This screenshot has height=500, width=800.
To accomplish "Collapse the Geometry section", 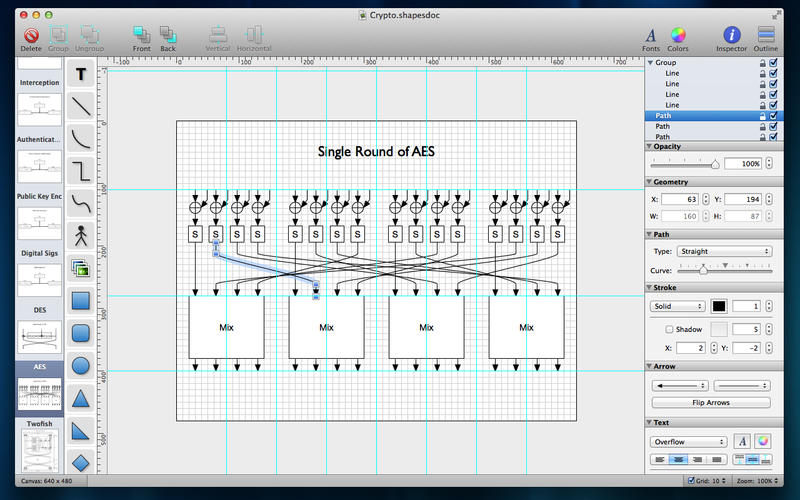I will pos(648,182).
